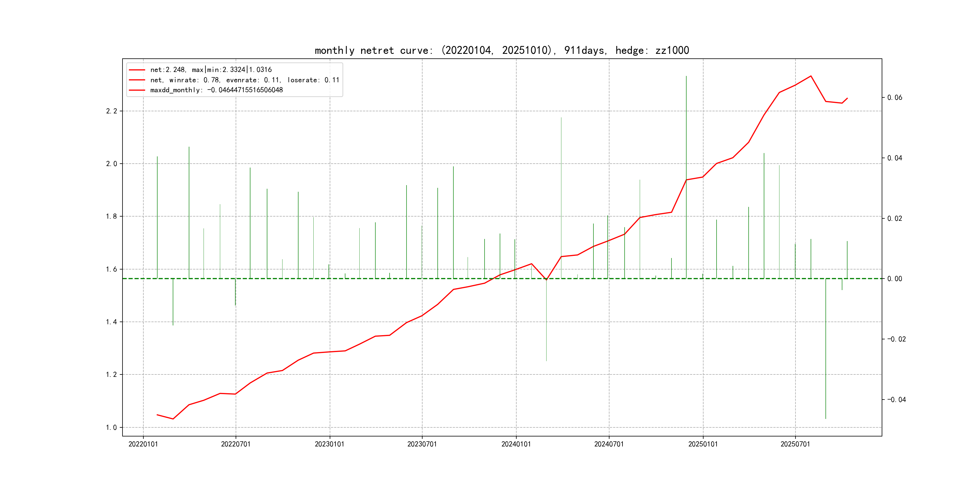Image resolution: width=980 pixels, height=490 pixels.
Task: Click the 20220701 x-axis label
Action: (x=236, y=444)
